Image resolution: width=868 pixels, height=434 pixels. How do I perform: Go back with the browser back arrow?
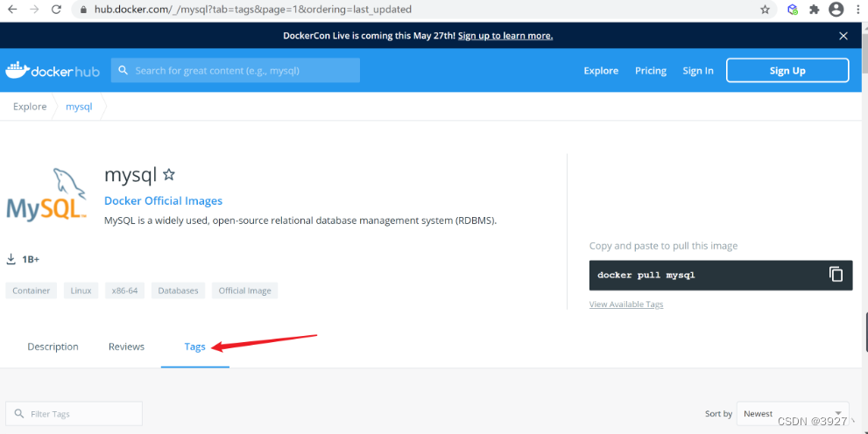pyautogui.click(x=12, y=10)
